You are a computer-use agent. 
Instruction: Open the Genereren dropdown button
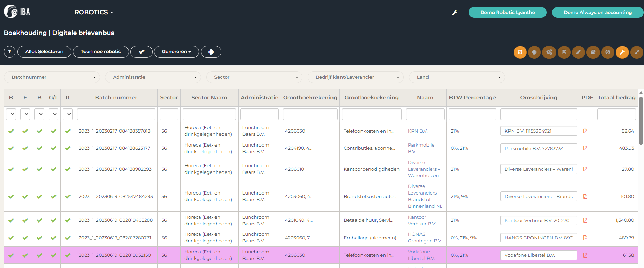tap(176, 52)
